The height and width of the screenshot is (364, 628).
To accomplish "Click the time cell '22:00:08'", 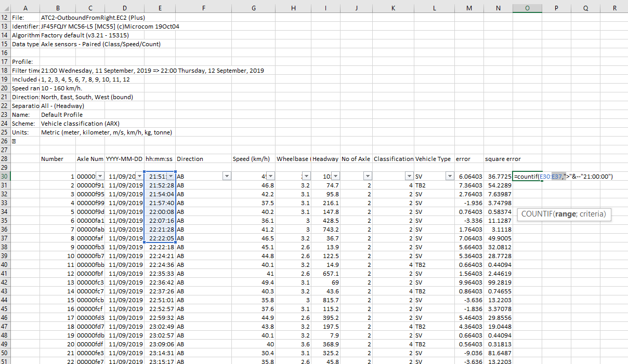I will tap(161, 212).
